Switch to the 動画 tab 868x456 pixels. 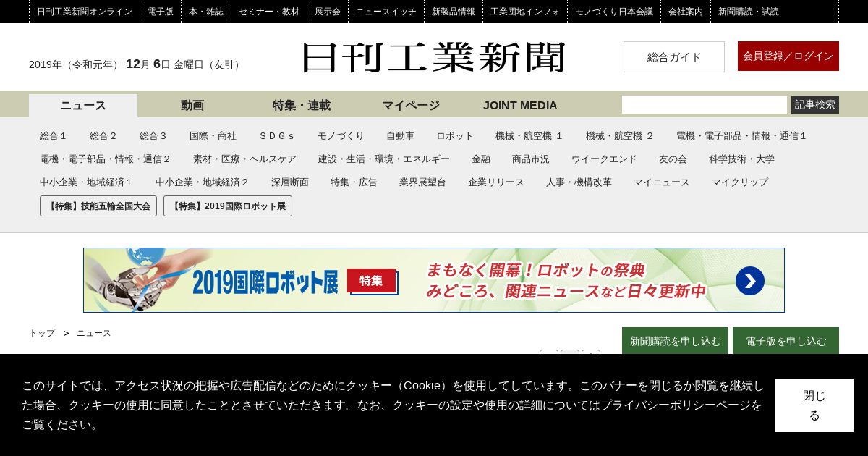tap(192, 106)
